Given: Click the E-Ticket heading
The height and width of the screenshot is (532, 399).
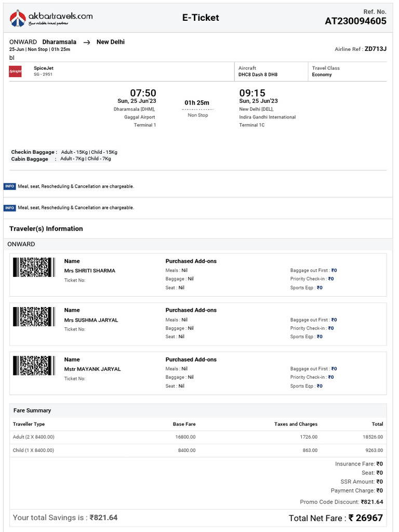Looking at the screenshot, I should click(x=201, y=18).
